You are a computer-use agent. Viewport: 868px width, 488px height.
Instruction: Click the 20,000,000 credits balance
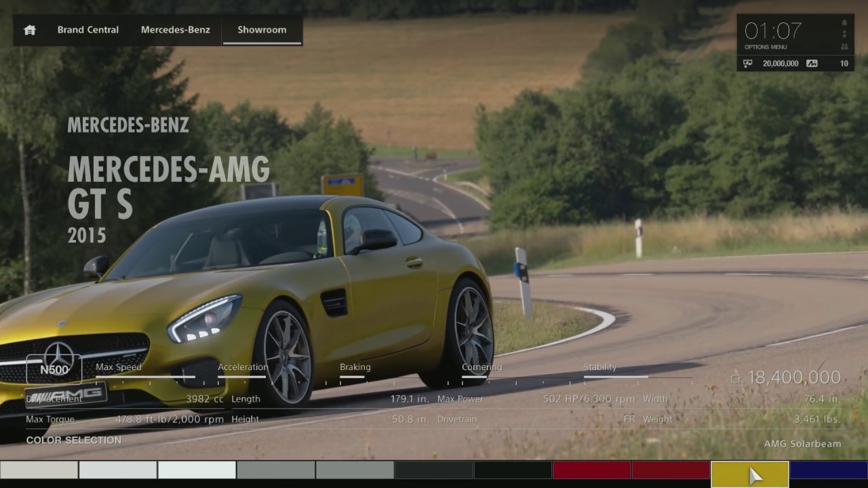781,64
